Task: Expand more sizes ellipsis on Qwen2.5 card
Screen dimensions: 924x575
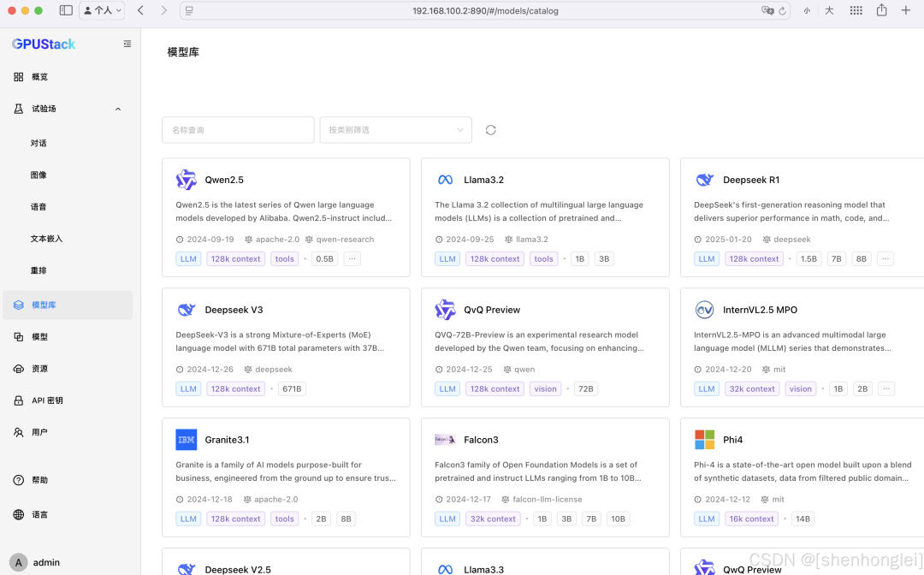Action: (x=352, y=258)
